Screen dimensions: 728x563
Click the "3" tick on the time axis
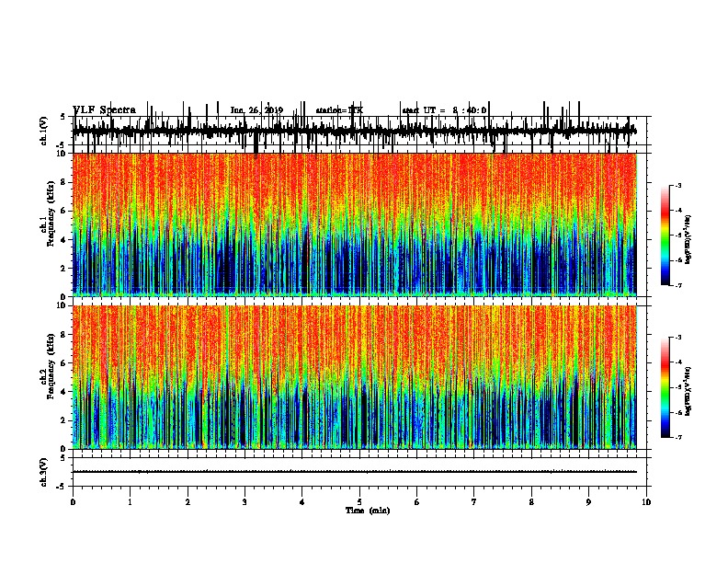click(x=245, y=502)
